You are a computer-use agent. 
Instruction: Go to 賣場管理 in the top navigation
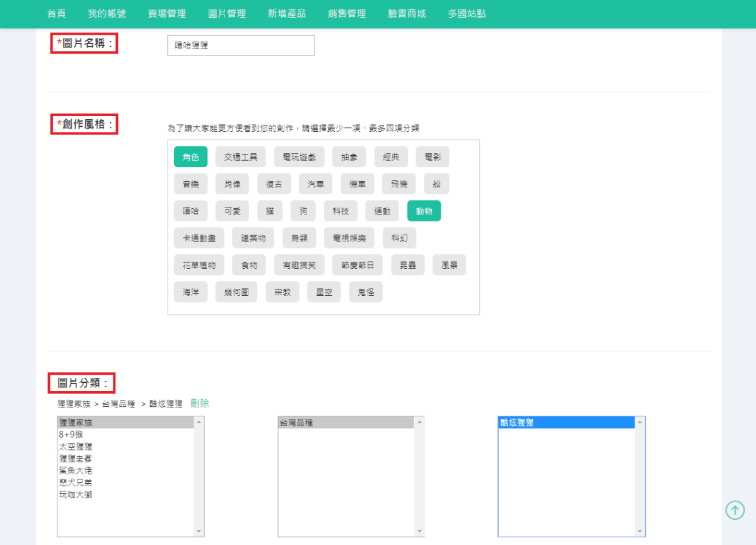click(166, 13)
